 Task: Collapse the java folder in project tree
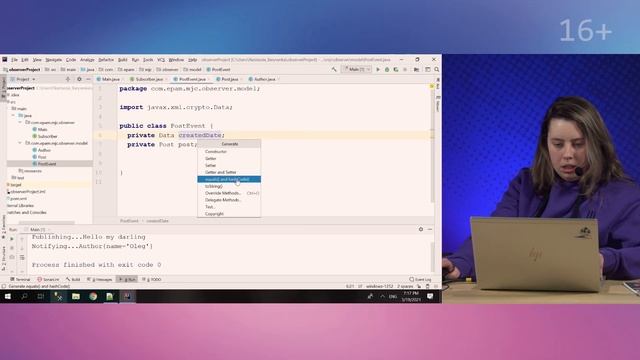coord(13,116)
